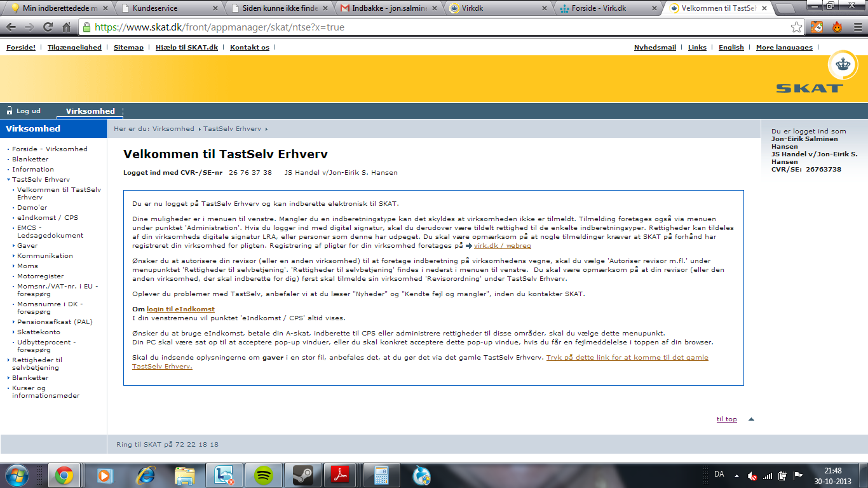Image resolution: width=868 pixels, height=488 pixels.
Task: Open the browser home page icon
Action: (66, 27)
